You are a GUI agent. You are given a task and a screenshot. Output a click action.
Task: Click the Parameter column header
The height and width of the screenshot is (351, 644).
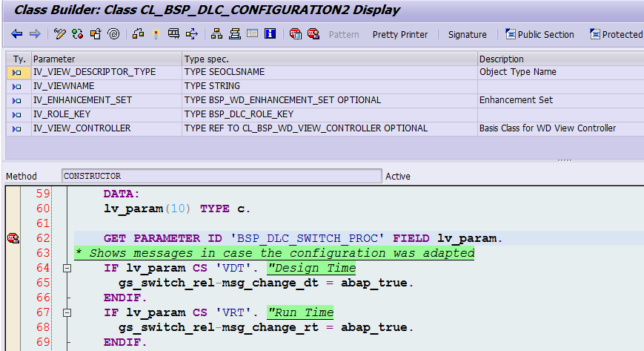107,59
